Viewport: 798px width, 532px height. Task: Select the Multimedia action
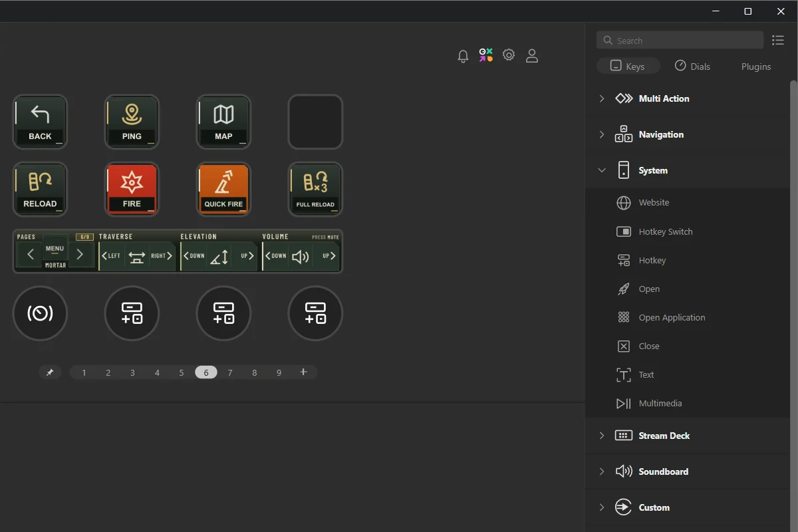[687, 403]
